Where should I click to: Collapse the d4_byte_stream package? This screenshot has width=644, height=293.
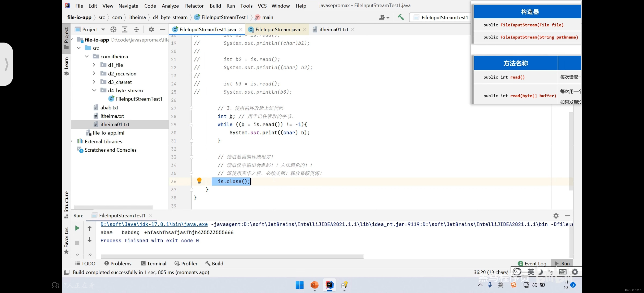pos(94,90)
